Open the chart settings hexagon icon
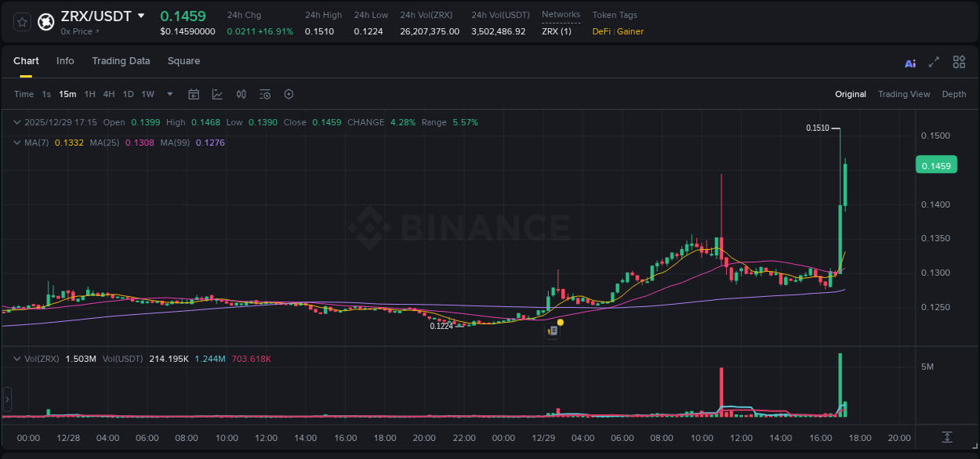 point(289,93)
